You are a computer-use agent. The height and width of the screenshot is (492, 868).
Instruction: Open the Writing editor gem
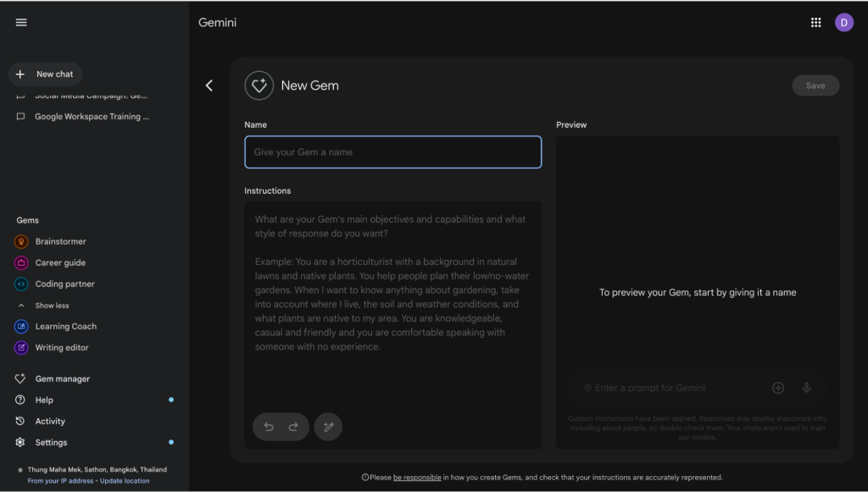point(61,348)
